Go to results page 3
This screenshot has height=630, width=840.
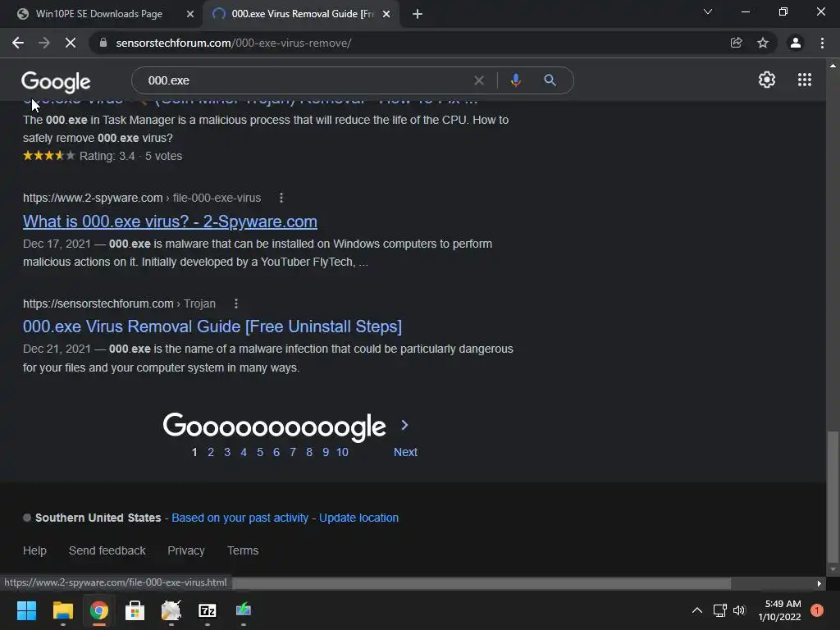pyautogui.click(x=227, y=452)
